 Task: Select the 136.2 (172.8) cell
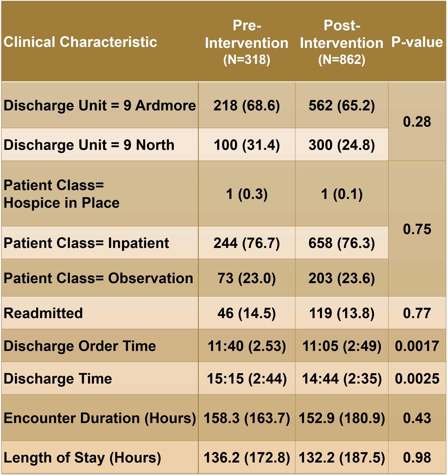(x=247, y=458)
